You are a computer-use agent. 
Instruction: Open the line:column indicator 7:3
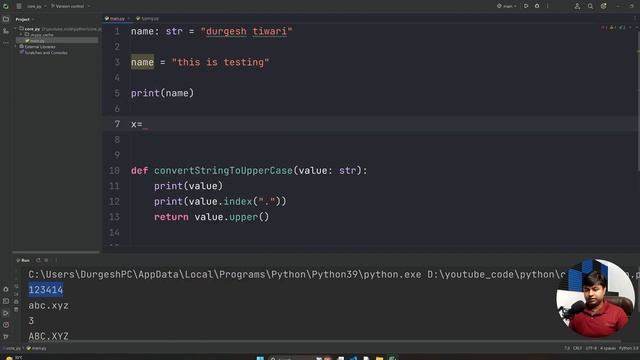click(x=567, y=348)
